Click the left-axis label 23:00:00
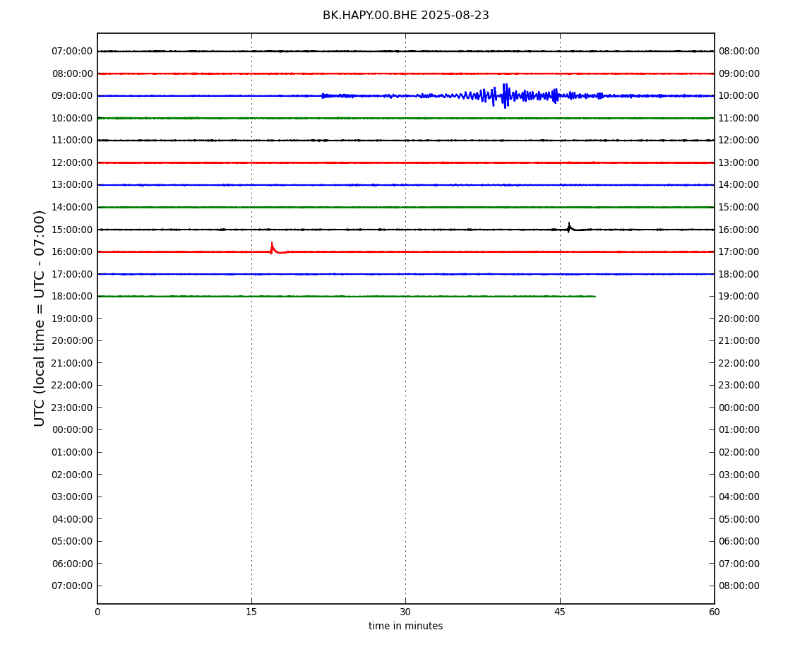The image size is (812, 671). (x=73, y=408)
